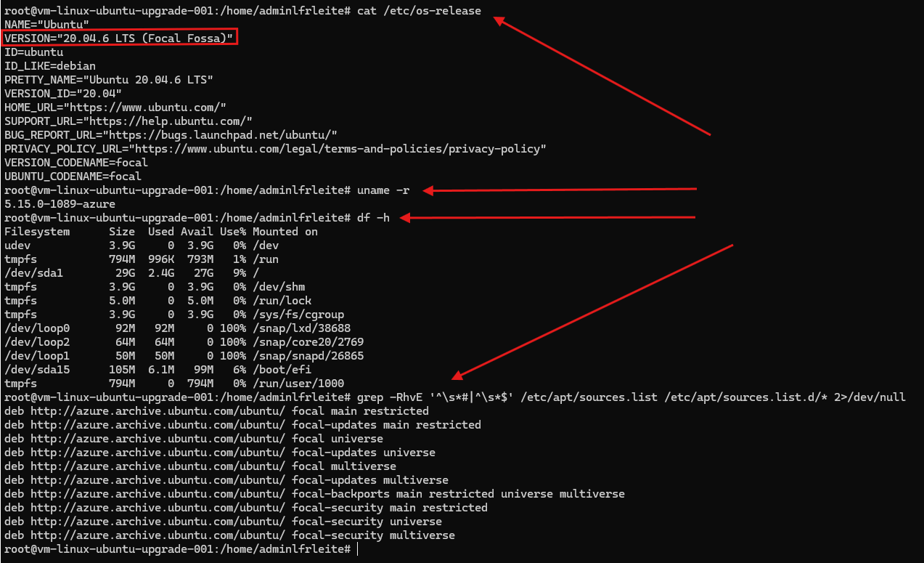This screenshot has height=563, width=924.
Task: Click the cat /etc/os-release command text
Action: point(419,10)
